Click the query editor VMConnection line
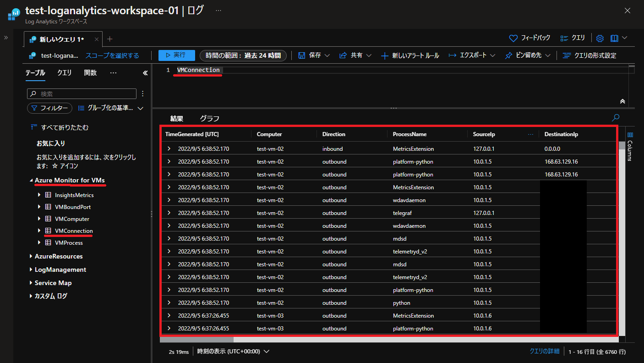This screenshot has height=363, width=644. [x=198, y=70]
